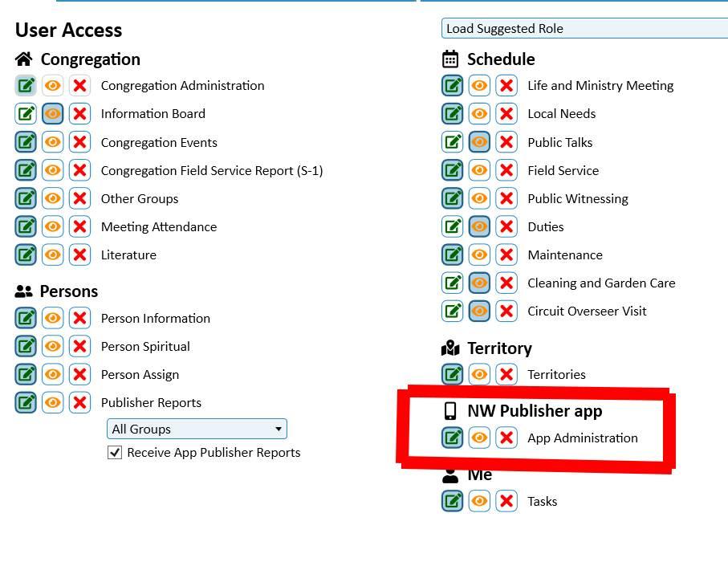Click red X for Territories
The width and height of the screenshot is (728, 566).
[506, 375]
